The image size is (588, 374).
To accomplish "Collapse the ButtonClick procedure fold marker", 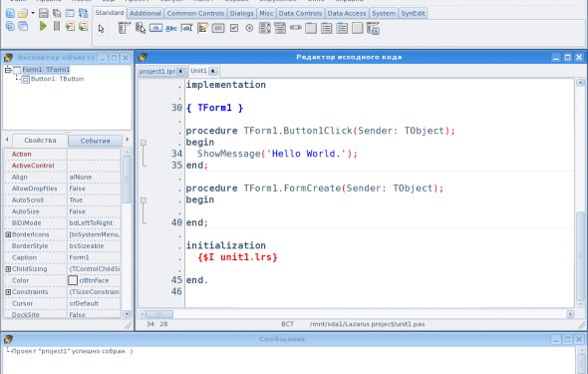I will [x=144, y=143].
